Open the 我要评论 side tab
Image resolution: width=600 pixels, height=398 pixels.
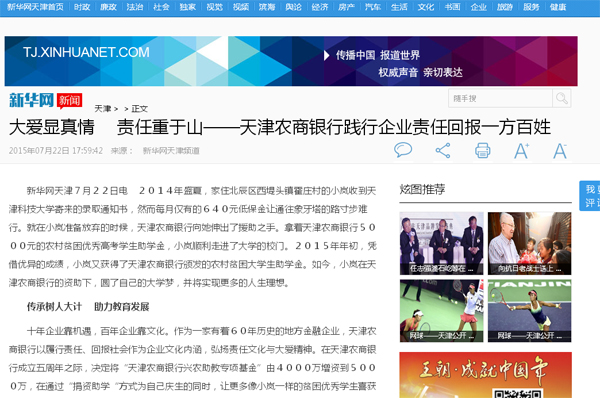(x=590, y=196)
